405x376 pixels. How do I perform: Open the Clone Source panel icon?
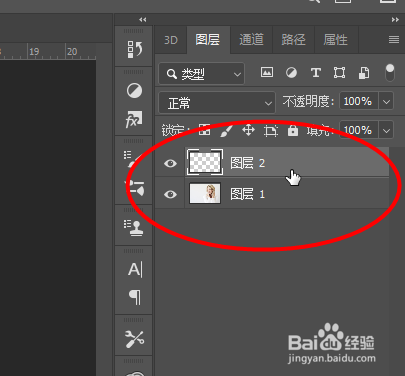coord(134,228)
